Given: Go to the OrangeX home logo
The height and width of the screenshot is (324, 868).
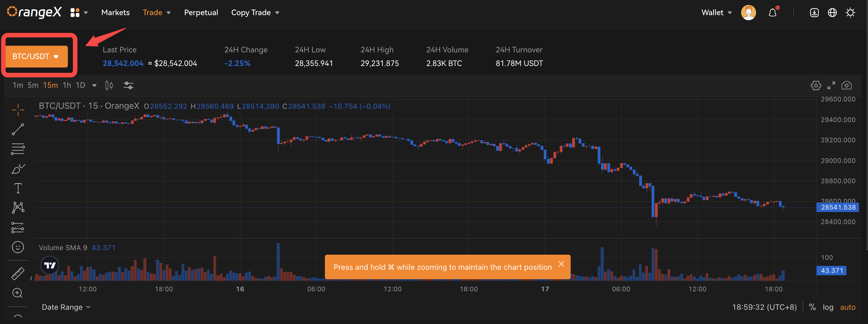Looking at the screenshot, I should click(34, 12).
